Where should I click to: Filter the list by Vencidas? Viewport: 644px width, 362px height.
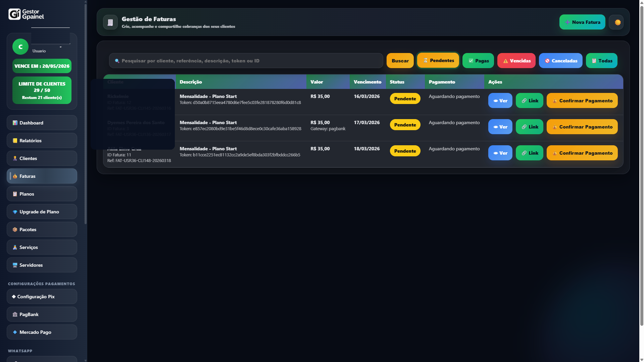516,61
